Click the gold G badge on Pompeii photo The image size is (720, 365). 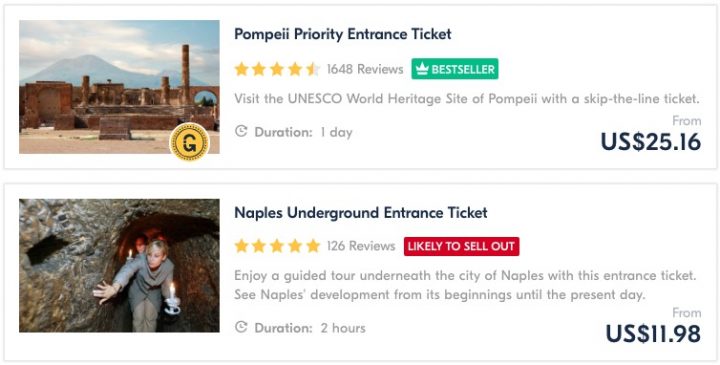[x=190, y=143]
